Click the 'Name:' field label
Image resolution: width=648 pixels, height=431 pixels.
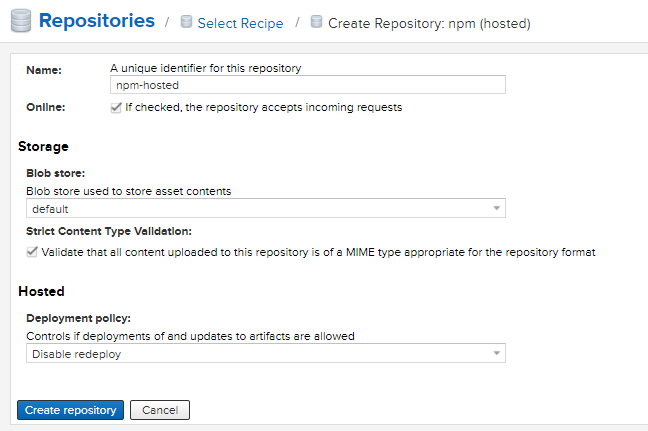click(44, 70)
